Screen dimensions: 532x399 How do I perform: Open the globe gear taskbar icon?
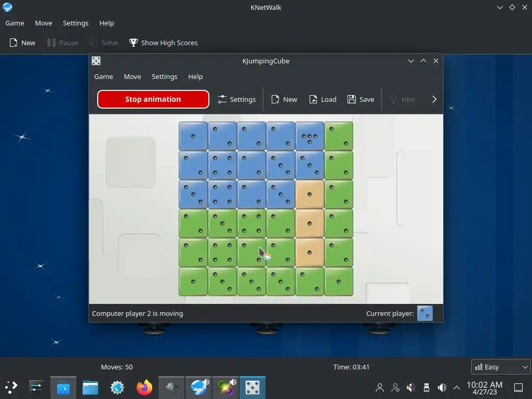(117, 388)
